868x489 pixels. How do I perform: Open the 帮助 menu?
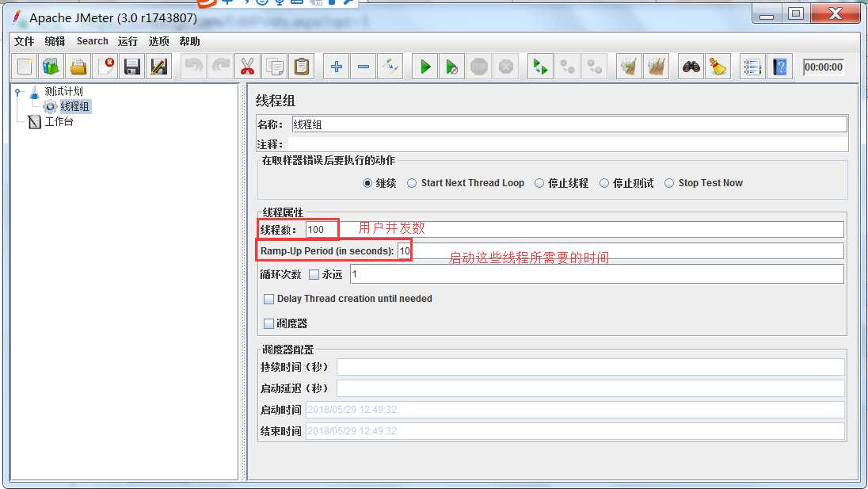click(190, 41)
